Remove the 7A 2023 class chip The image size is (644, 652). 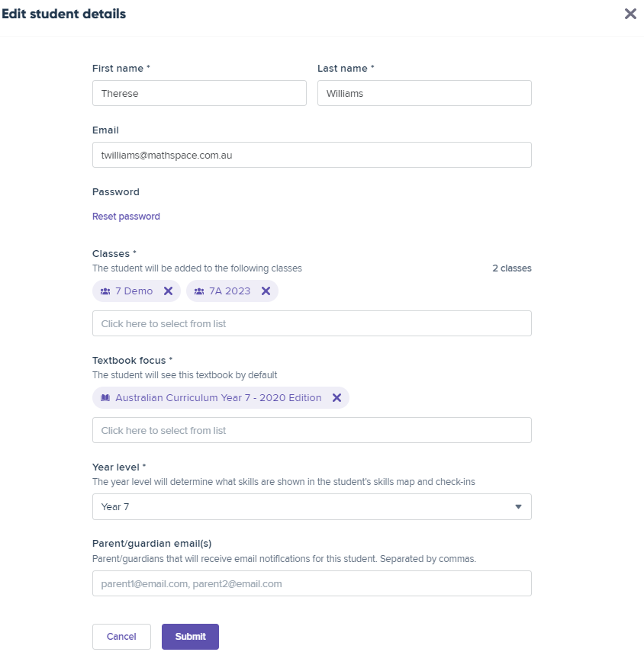(x=266, y=291)
